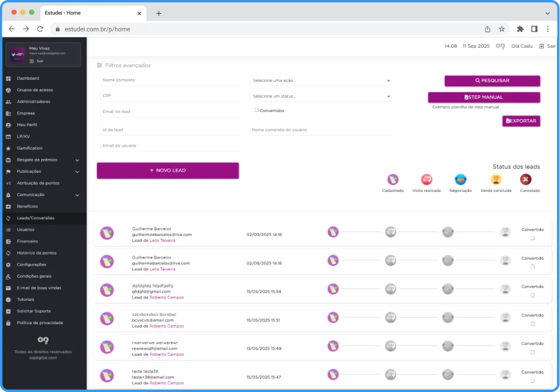
Task: Reload the page with browser refresh icon
Action: tap(41, 29)
